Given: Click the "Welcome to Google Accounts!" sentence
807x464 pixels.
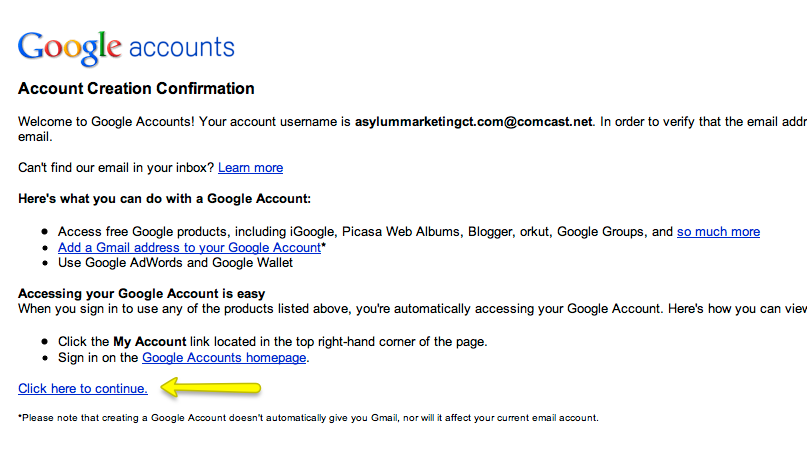Looking at the screenshot, I should click(106, 122).
